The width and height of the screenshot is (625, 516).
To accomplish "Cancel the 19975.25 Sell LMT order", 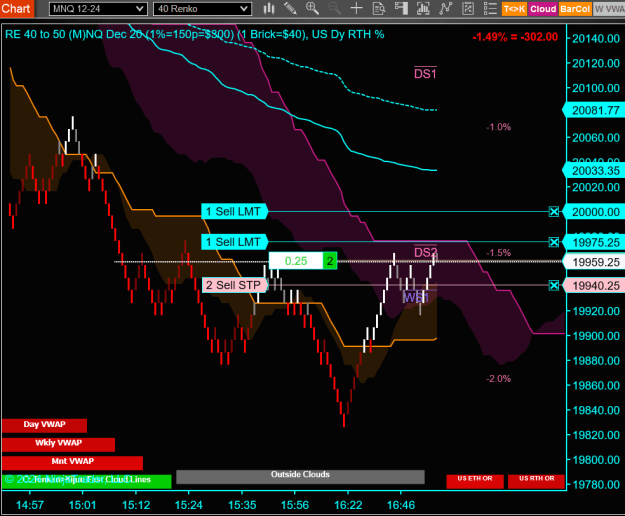I will click(x=554, y=242).
